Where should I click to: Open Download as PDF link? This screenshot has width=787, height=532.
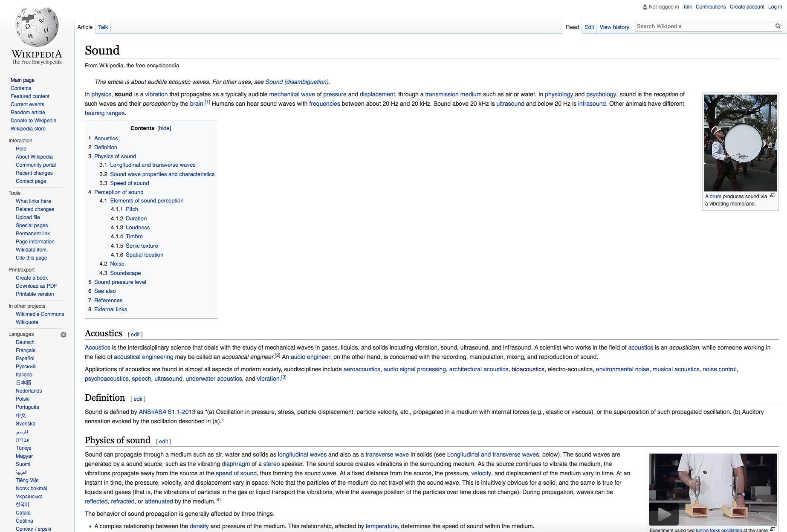tap(36, 286)
